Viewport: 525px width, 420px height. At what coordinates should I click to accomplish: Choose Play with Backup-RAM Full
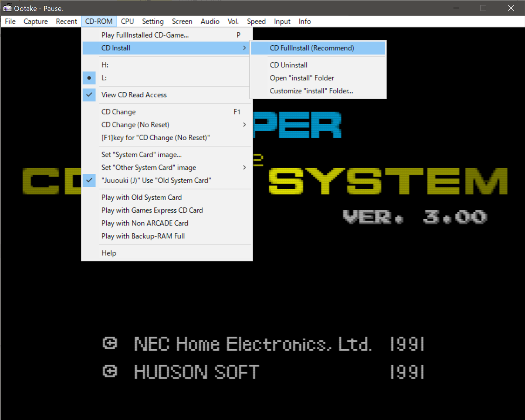(x=167, y=236)
